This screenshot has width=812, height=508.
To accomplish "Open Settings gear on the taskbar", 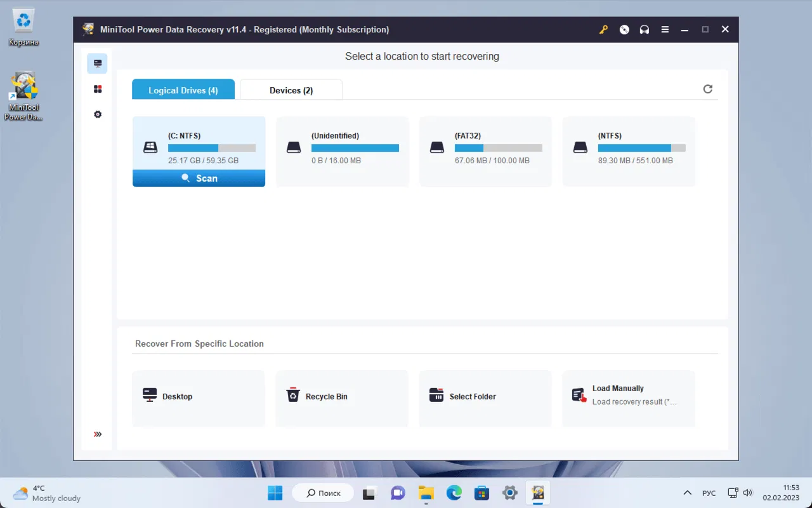I will 510,493.
